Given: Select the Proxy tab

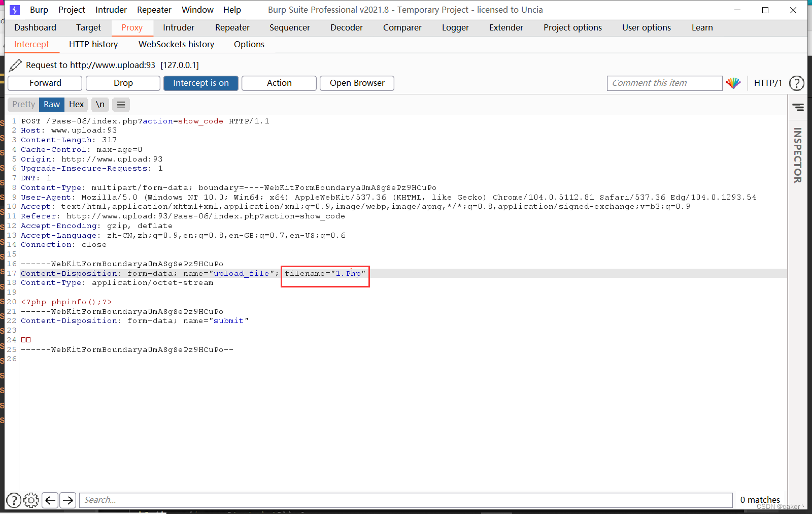Looking at the screenshot, I should (132, 28).
